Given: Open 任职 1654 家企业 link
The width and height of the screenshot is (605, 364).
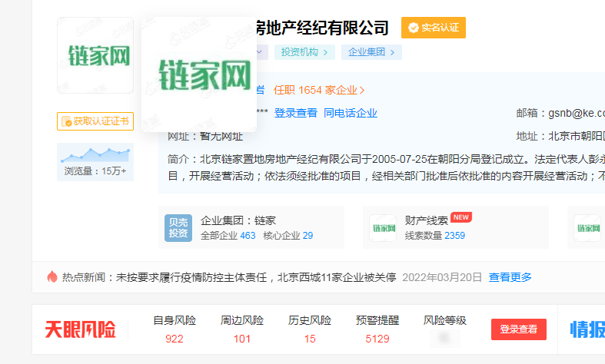Looking at the screenshot, I should [319, 90].
